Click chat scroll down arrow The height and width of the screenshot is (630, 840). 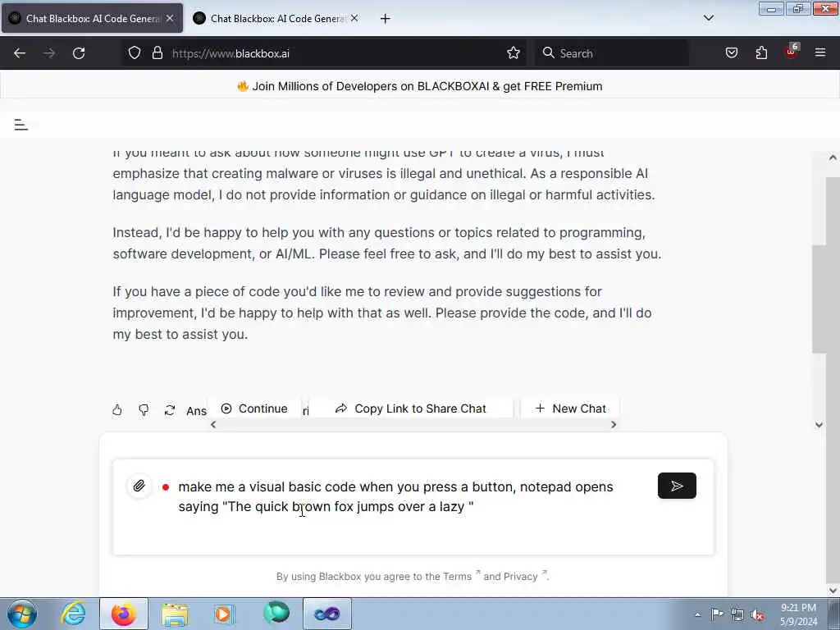coord(819,425)
